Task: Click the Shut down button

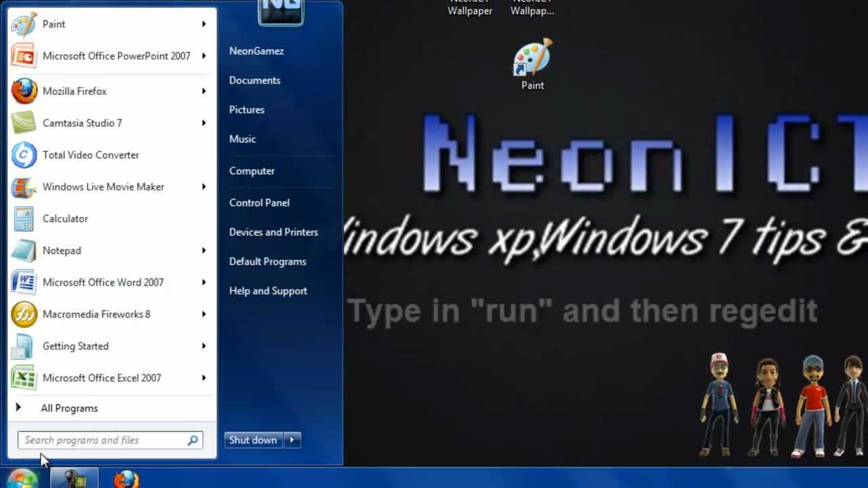Action: coord(254,440)
